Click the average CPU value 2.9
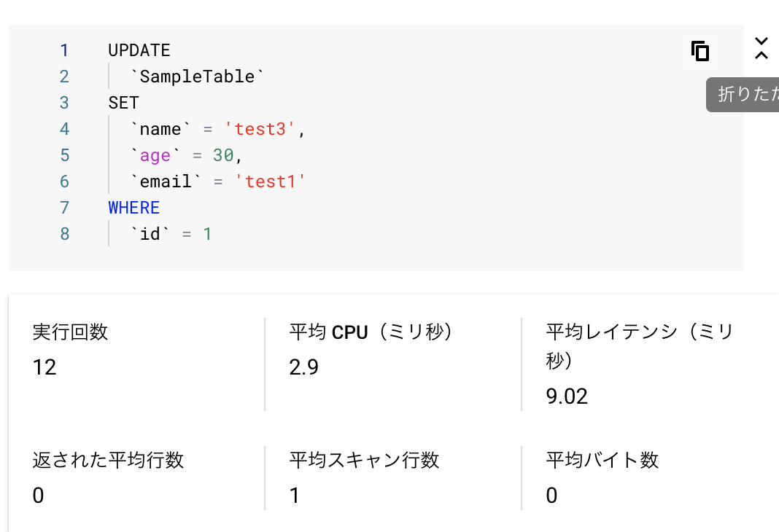The height and width of the screenshot is (532, 779). [303, 367]
